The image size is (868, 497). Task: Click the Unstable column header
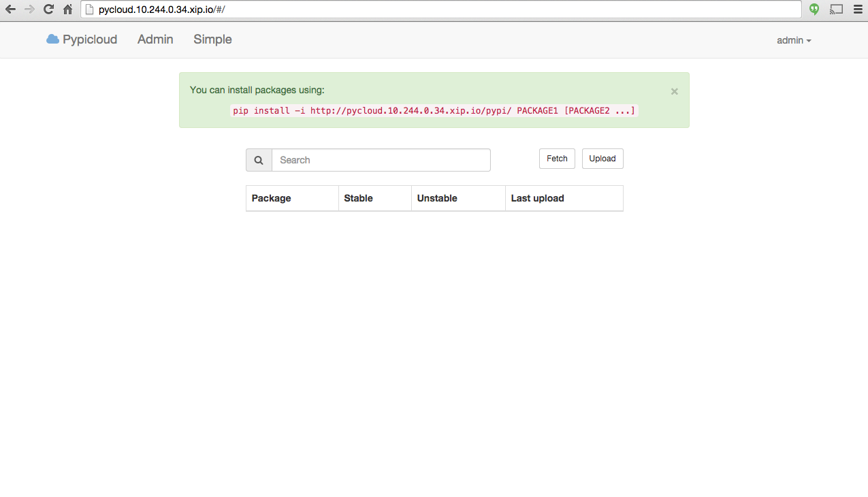point(458,198)
